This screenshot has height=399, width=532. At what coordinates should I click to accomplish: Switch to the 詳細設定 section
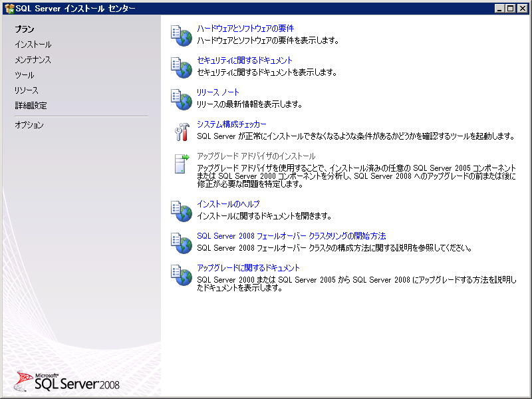click(31, 105)
